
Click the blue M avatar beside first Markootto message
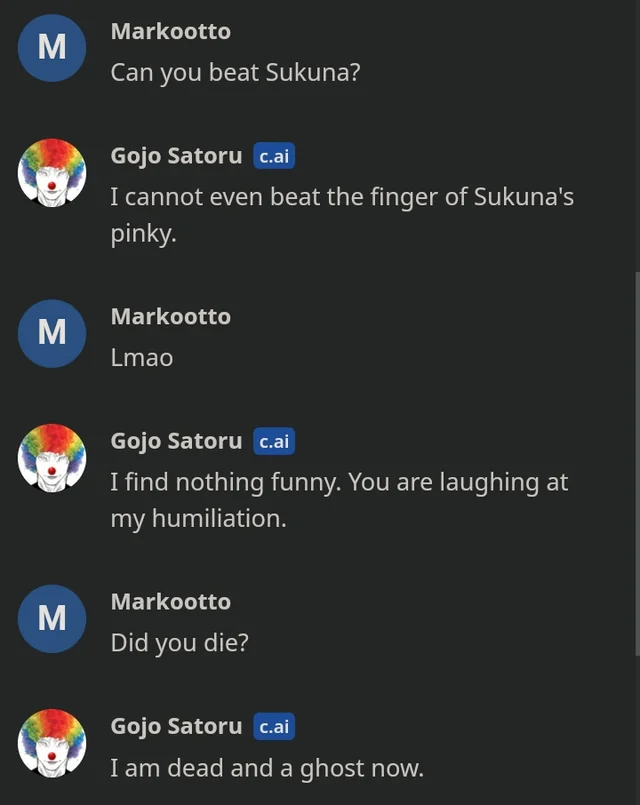(51, 47)
